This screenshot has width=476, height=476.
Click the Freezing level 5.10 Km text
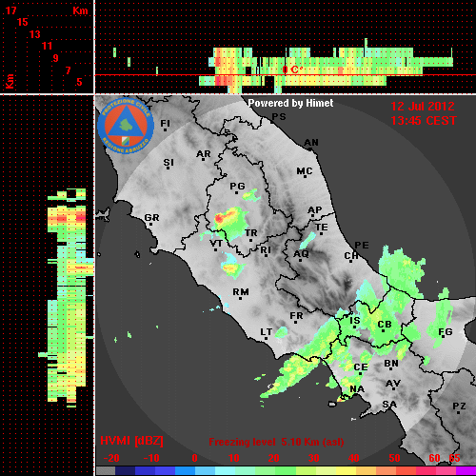[x=276, y=442]
